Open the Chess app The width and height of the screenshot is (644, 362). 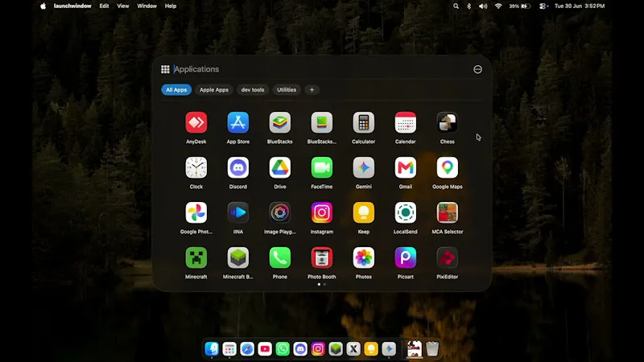click(448, 123)
